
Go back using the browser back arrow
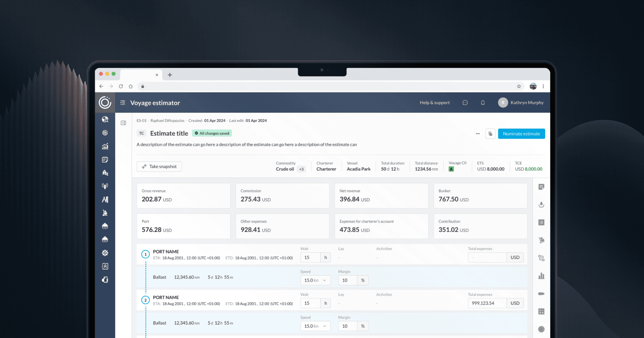pos(101,86)
